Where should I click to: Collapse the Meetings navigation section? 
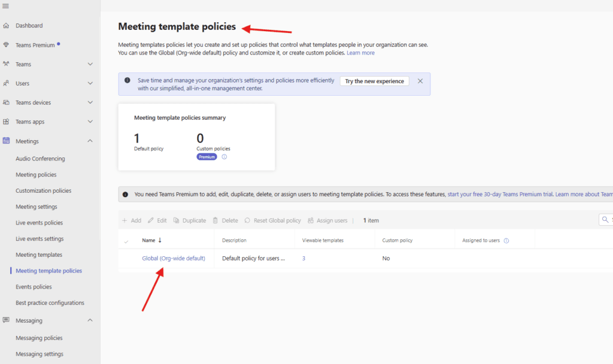click(x=90, y=141)
